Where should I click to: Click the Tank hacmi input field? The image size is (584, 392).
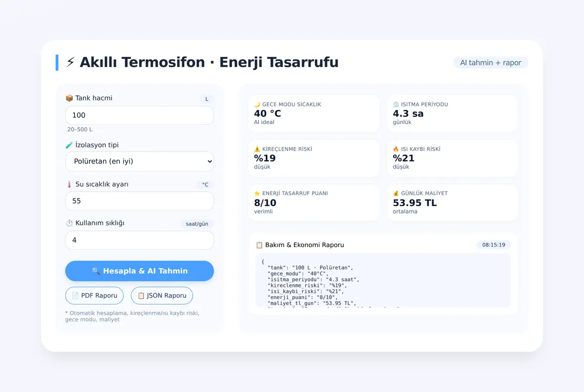140,115
